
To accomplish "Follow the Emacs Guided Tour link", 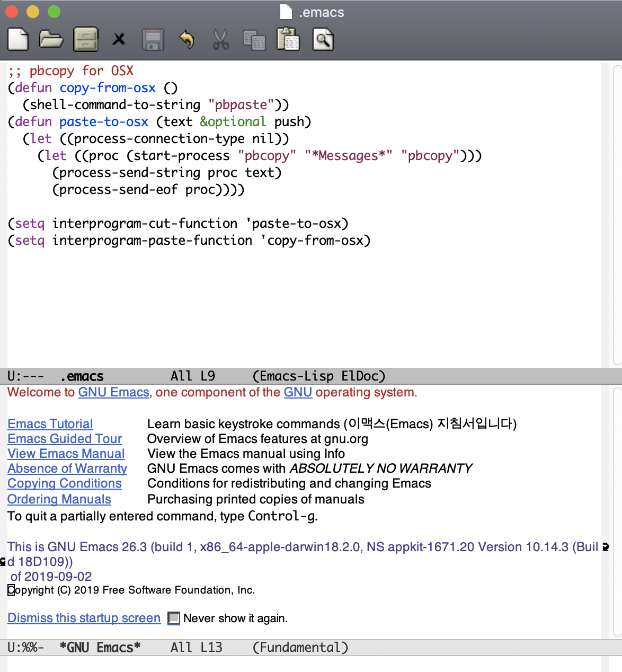I will pyautogui.click(x=65, y=439).
